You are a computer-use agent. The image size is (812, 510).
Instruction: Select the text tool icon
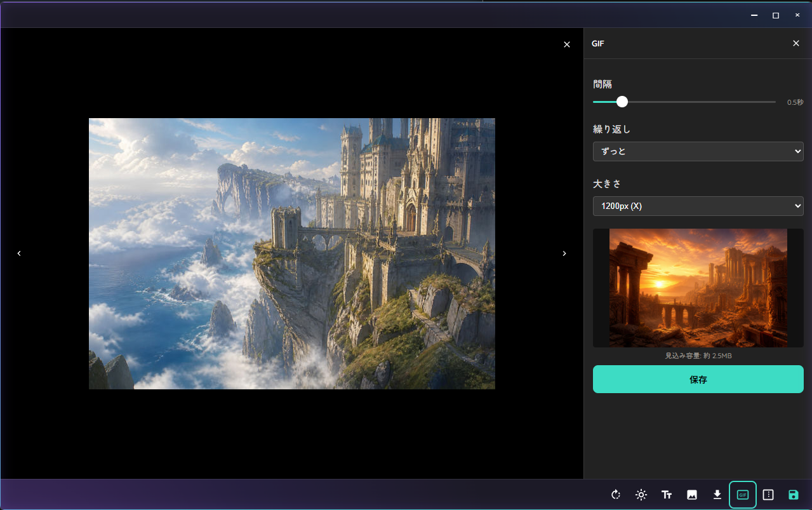tap(667, 495)
